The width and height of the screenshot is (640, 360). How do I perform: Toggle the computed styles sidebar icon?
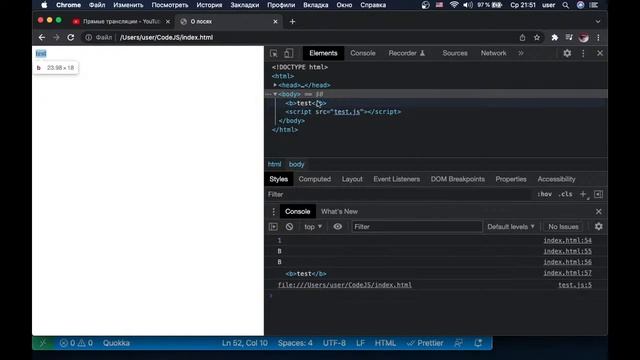pos(598,194)
